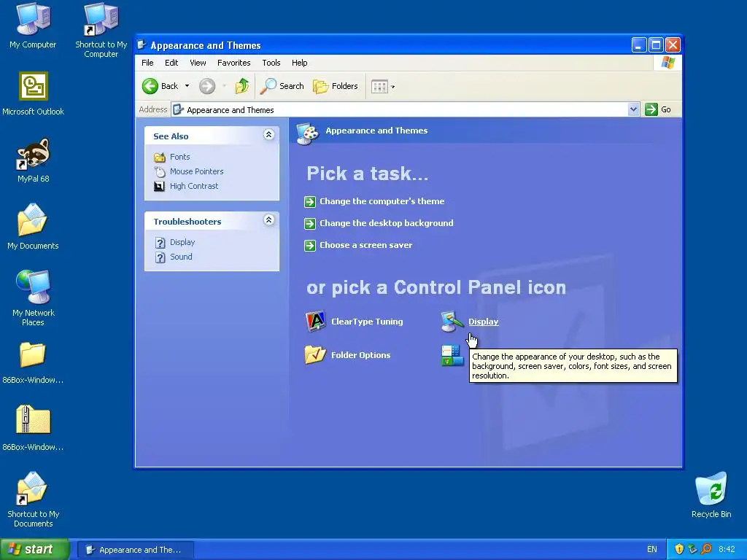The height and width of the screenshot is (560, 747).
Task: Click the Mouse Pointers mouse icon
Action: pyautogui.click(x=160, y=172)
